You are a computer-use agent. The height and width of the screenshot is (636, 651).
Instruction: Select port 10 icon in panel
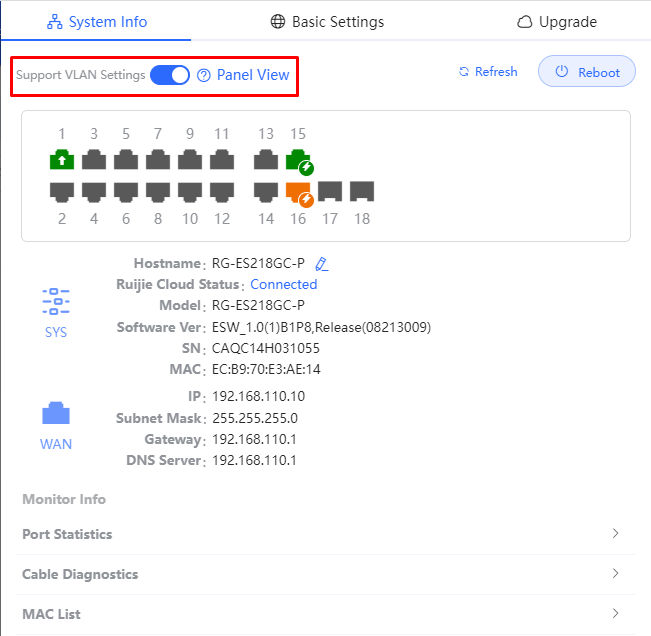point(190,192)
